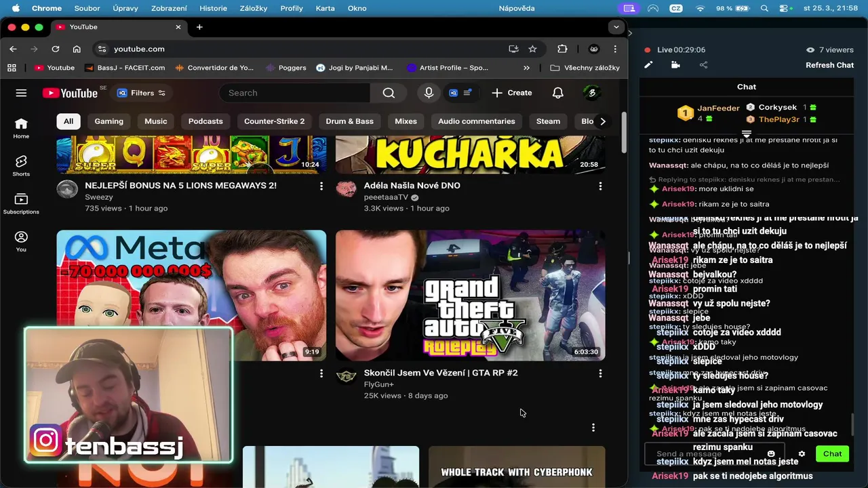Edit stream info with pencil icon

(x=648, y=65)
